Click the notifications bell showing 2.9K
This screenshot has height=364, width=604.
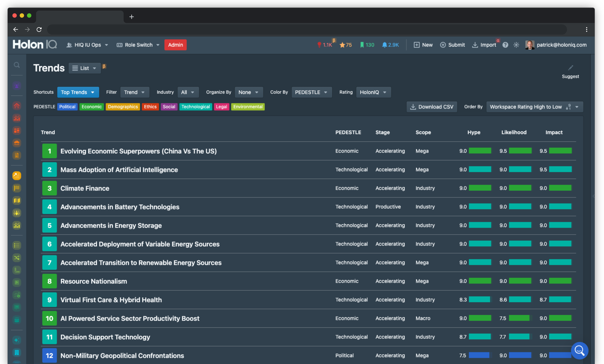coord(390,45)
